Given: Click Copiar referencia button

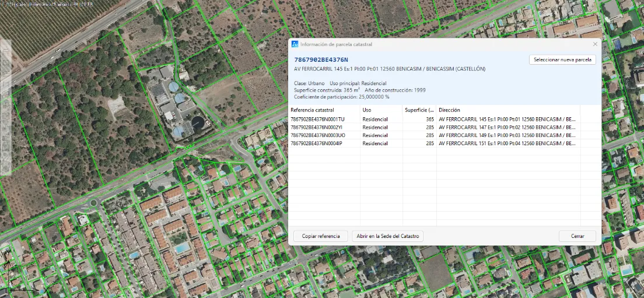Looking at the screenshot, I should [321, 236].
